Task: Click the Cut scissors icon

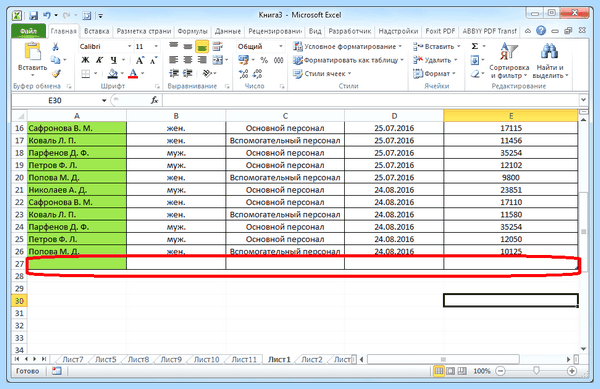Action: click(56, 47)
